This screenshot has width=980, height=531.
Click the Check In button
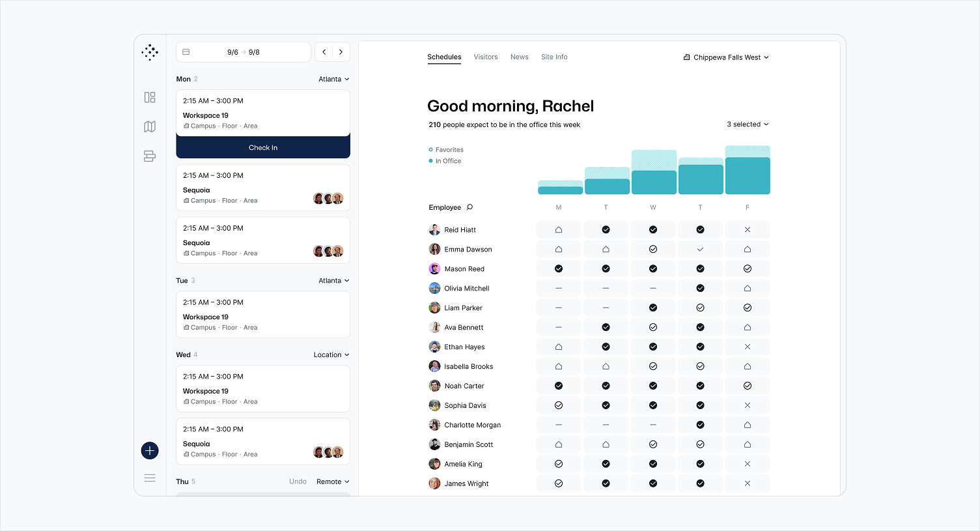[x=263, y=147]
